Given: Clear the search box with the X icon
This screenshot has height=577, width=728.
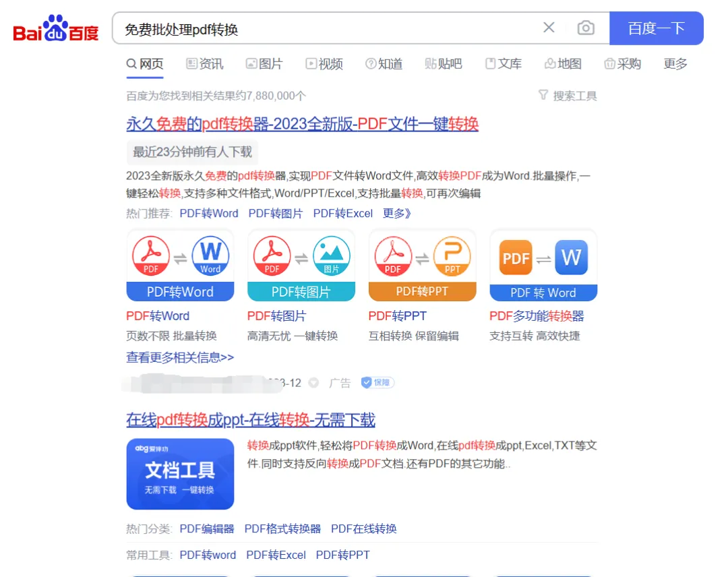Looking at the screenshot, I should point(549,28).
